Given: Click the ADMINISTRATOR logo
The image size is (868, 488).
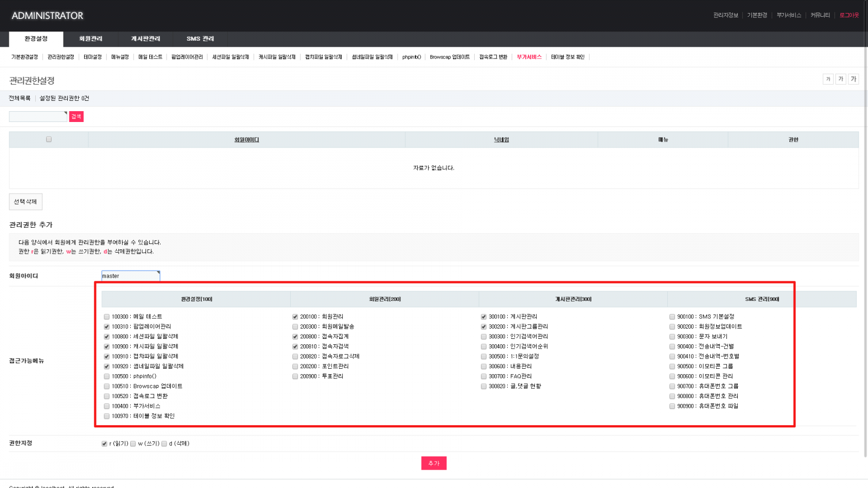Looking at the screenshot, I should tap(48, 16).
